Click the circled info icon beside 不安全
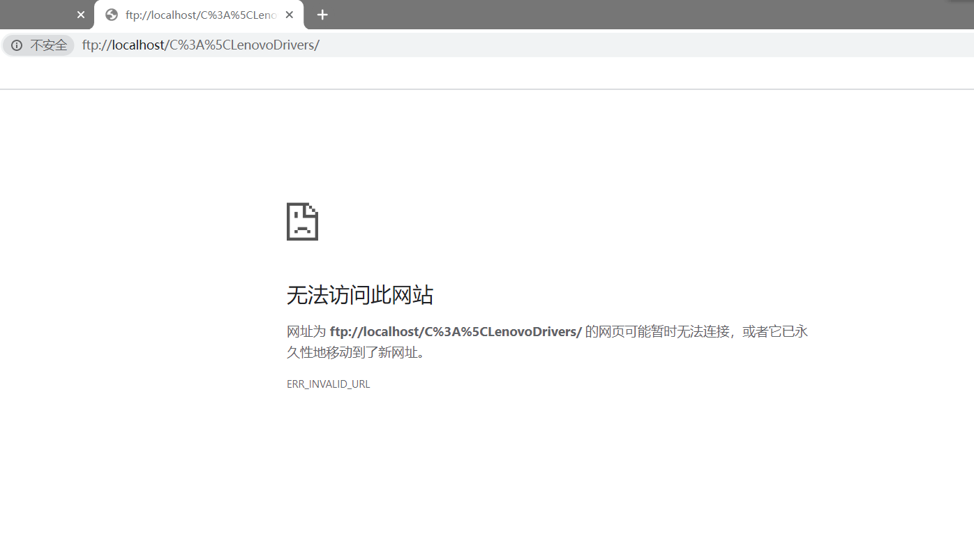The image size is (974, 560). 16,45
